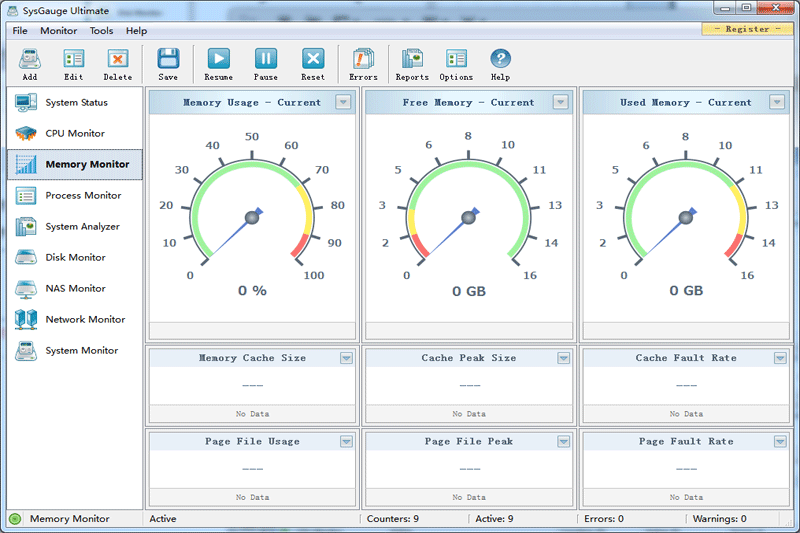Click 'Counters: 9' in status bar
Viewport: 800px width, 533px height.
point(392,519)
